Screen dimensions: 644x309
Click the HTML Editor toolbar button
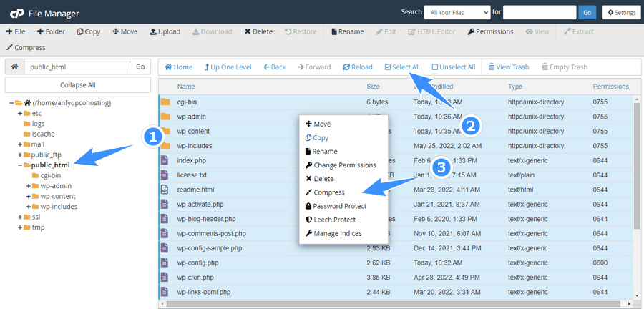(x=431, y=31)
